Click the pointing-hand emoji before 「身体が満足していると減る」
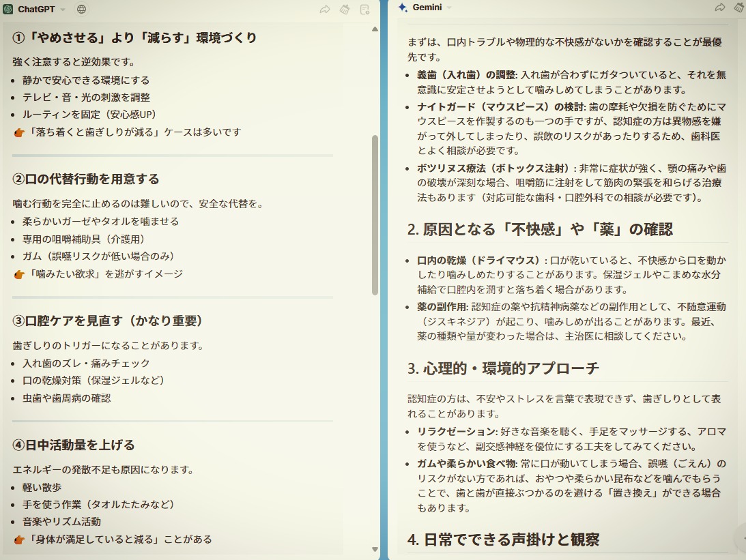746x560 pixels. pyautogui.click(x=19, y=540)
